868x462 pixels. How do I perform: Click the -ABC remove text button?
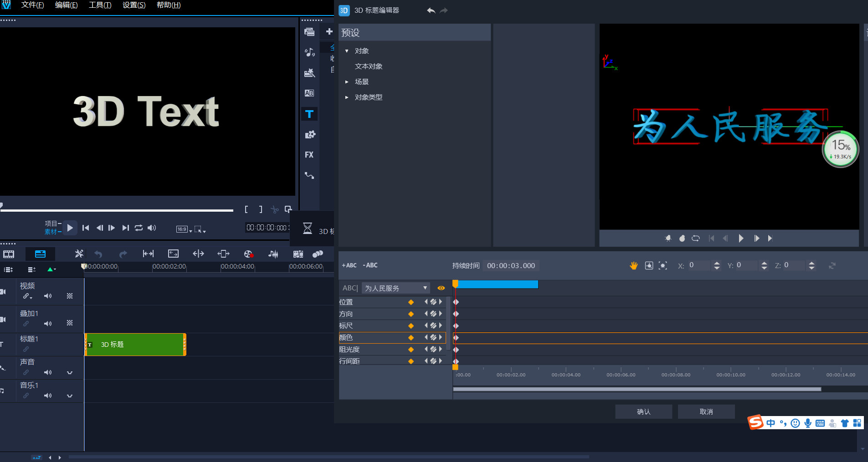[x=370, y=265]
